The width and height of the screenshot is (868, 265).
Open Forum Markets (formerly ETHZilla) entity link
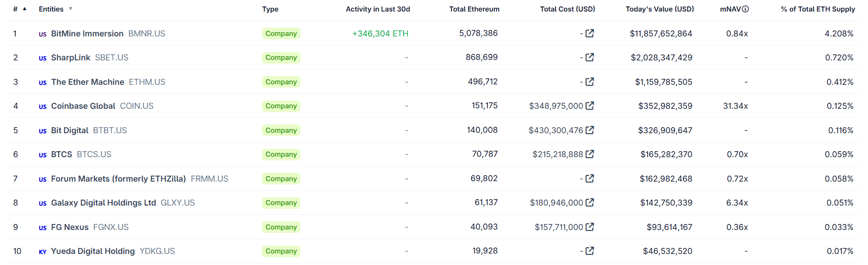[x=118, y=179]
